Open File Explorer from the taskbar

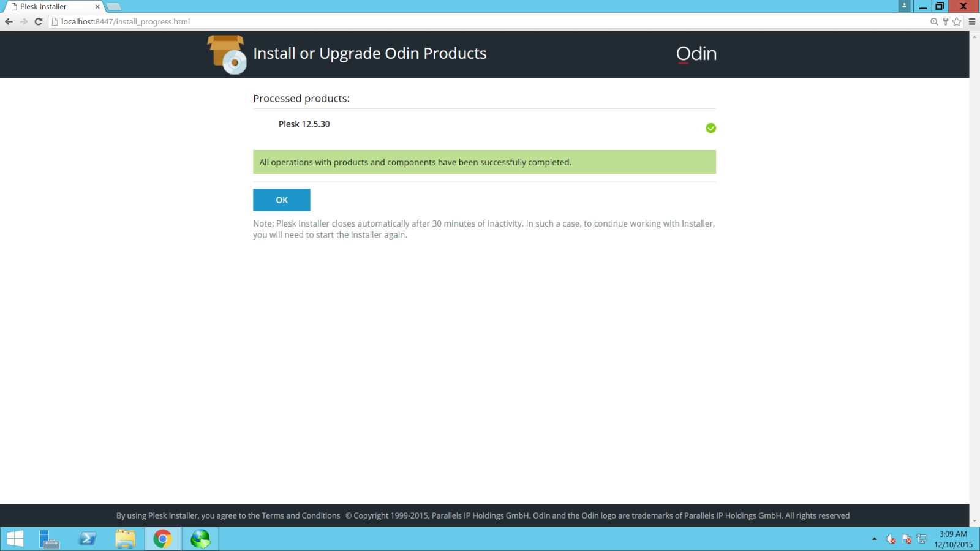pyautogui.click(x=125, y=539)
